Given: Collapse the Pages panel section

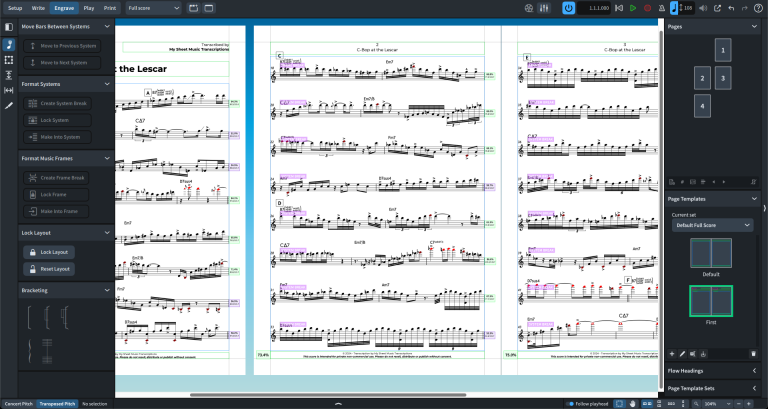Looking at the screenshot, I should tap(754, 26).
